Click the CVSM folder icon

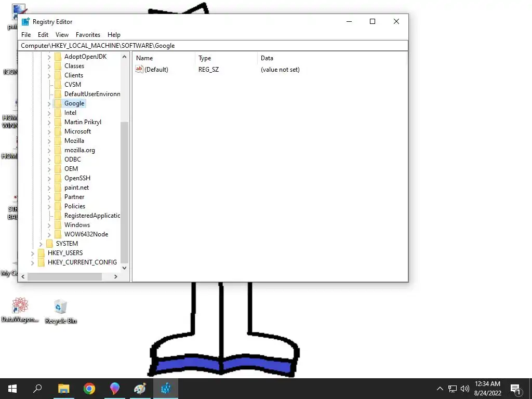(58, 85)
